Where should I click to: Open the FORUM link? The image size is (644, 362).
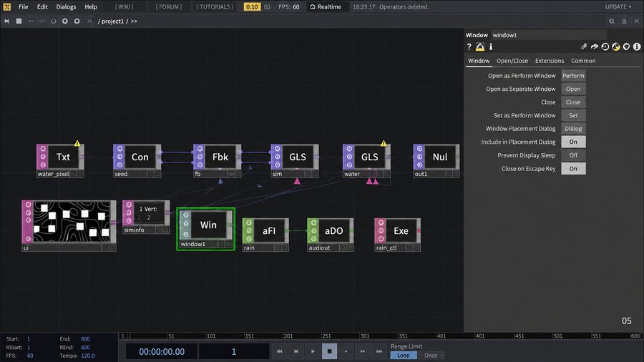pyautogui.click(x=169, y=6)
